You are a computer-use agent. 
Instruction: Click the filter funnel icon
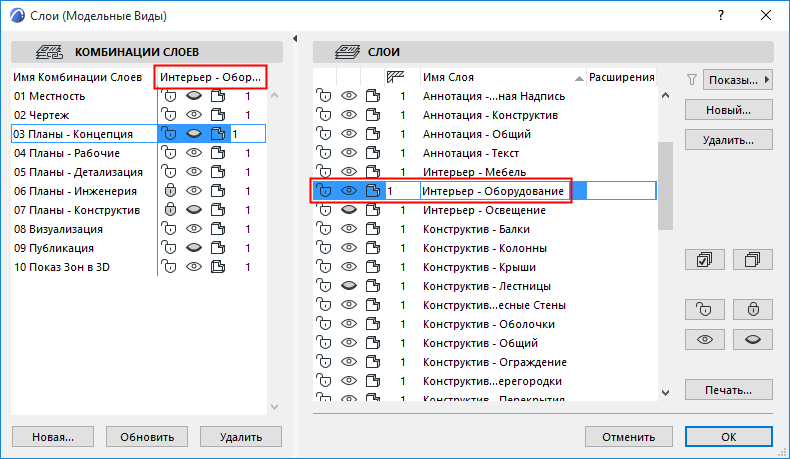[692, 79]
